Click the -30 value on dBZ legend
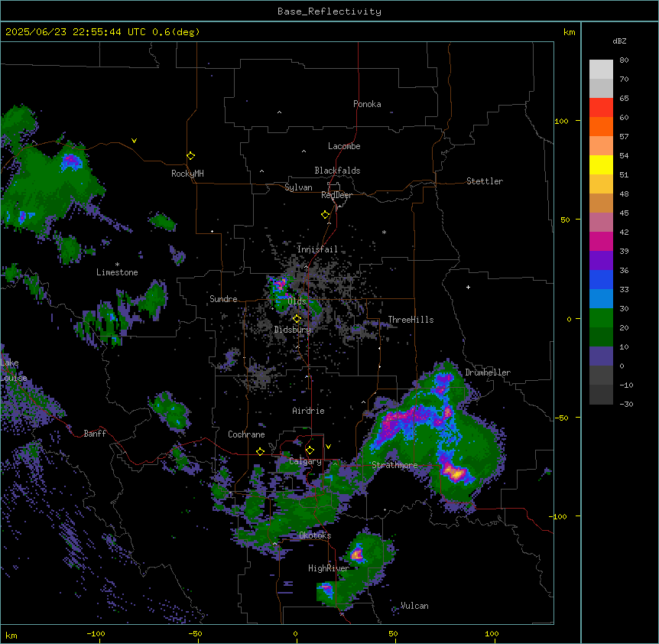 [x=626, y=404]
